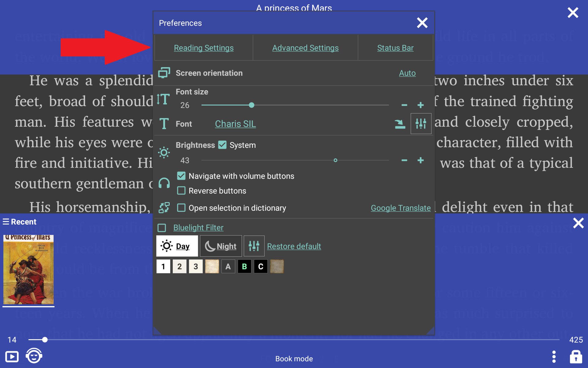This screenshot has height=368, width=588.
Task: Tap the play slideshow icon at bottom left
Action: (x=12, y=357)
